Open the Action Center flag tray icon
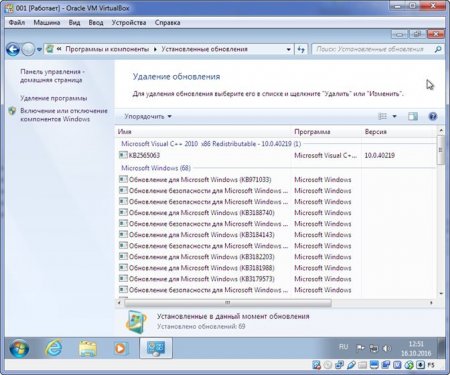450x375 pixels. pos(360,348)
